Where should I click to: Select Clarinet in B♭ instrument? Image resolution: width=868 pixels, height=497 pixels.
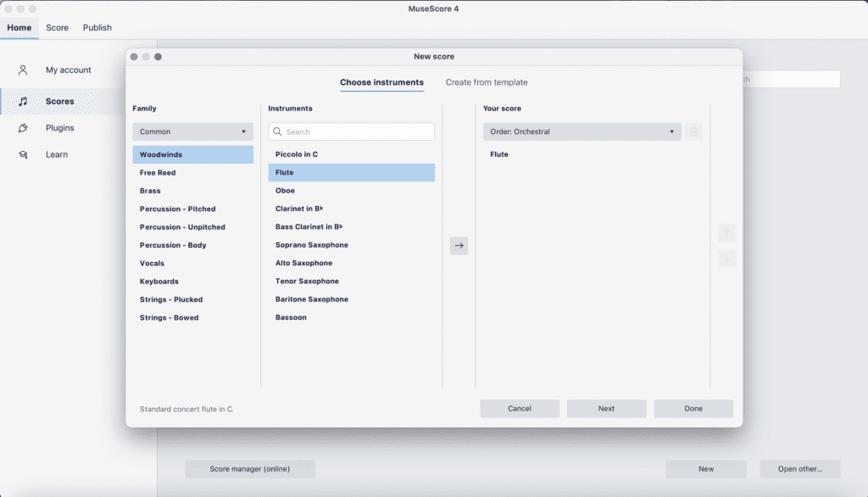tap(352, 209)
